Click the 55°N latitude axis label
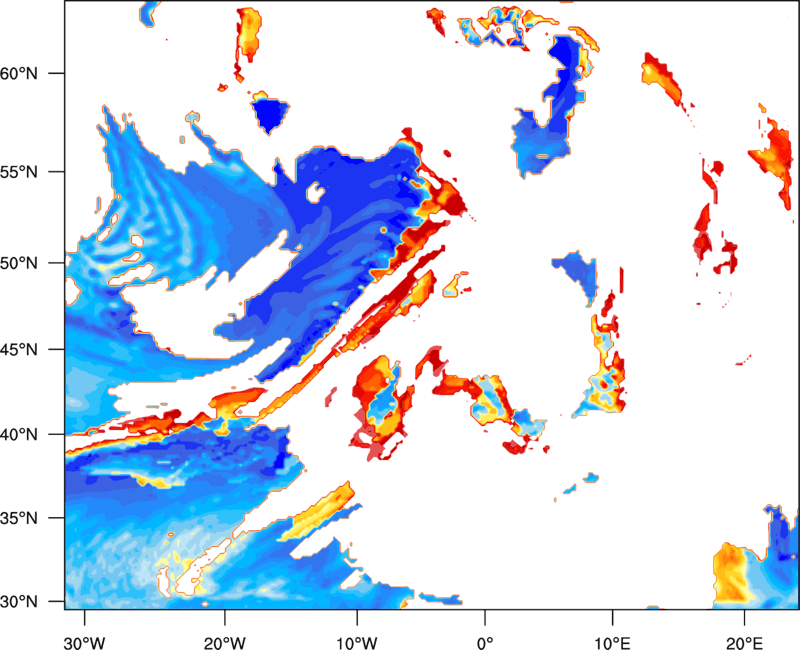 pyautogui.click(x=19, y=172)
